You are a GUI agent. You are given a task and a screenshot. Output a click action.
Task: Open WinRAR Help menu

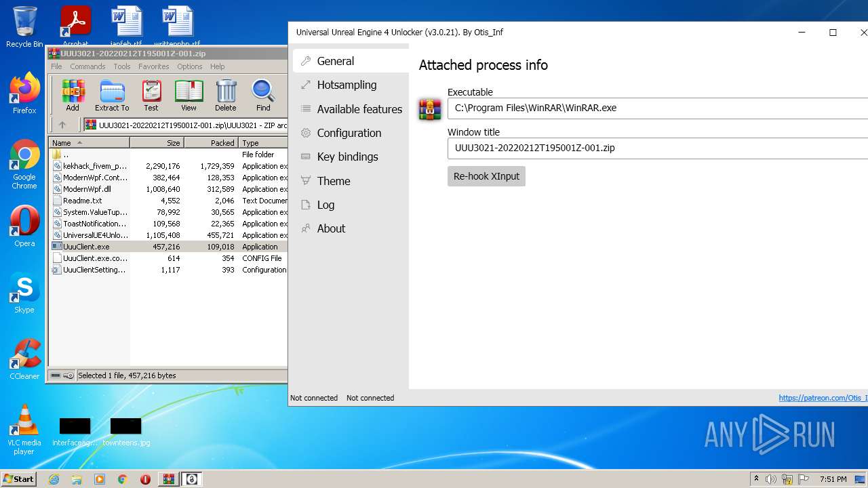(217, 66)
